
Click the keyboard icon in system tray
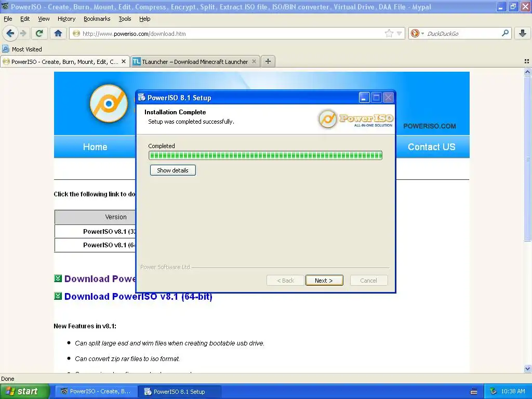click(474, 392)
